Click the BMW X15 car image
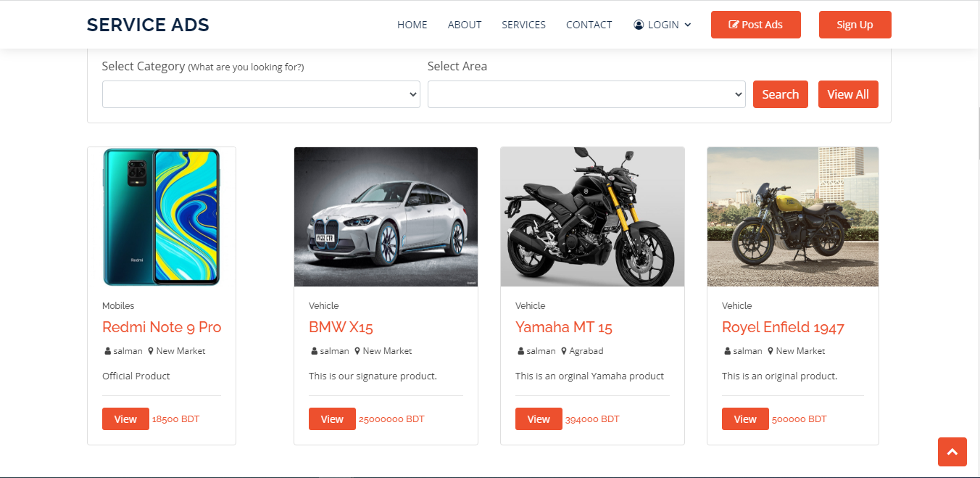 [386, 217]
